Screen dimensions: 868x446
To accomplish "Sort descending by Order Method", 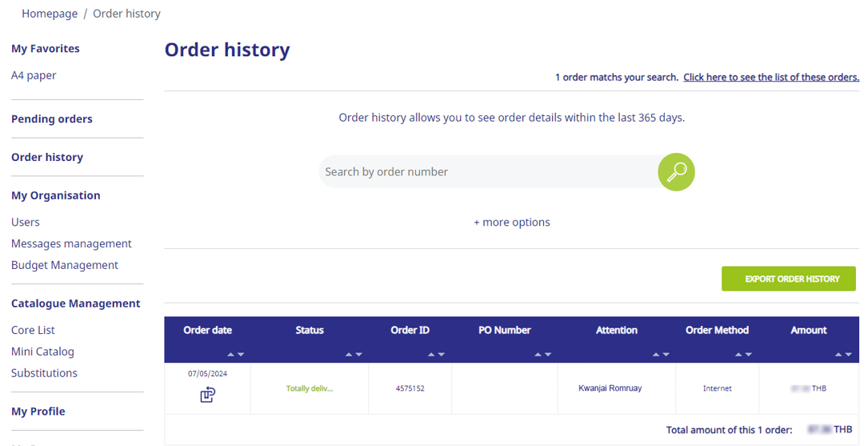I will tap(749, 355).
